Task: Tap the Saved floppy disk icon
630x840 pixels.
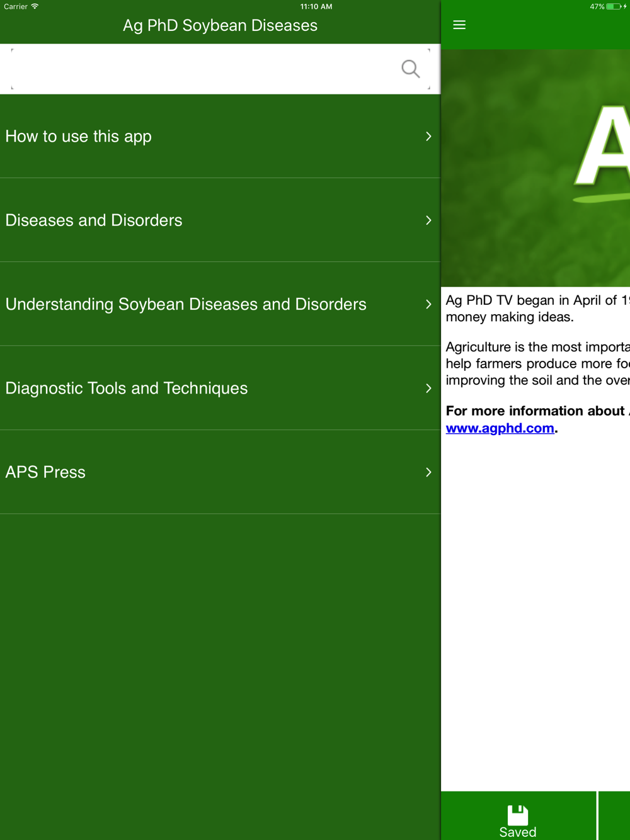Action: pyautogui.click(x=518, y=815)
